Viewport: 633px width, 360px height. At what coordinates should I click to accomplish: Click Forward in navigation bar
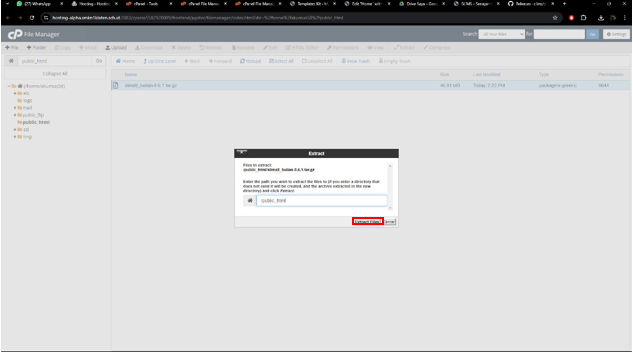[220, 61]
